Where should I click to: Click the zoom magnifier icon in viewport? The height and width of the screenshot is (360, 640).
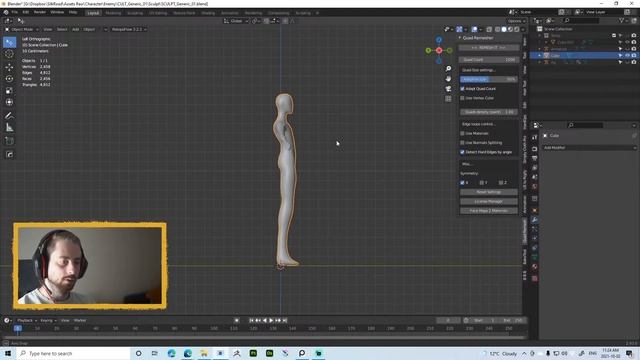[448, 69]
